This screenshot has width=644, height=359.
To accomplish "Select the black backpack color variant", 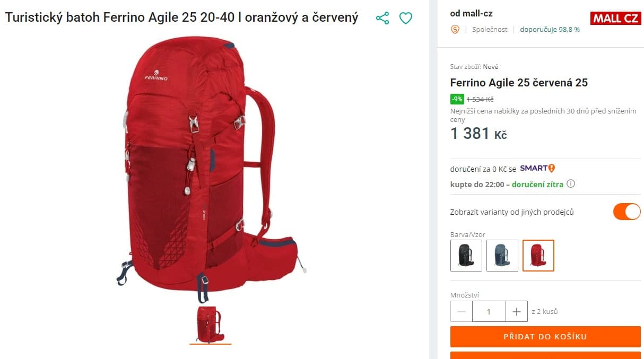I will pos(466,256).
